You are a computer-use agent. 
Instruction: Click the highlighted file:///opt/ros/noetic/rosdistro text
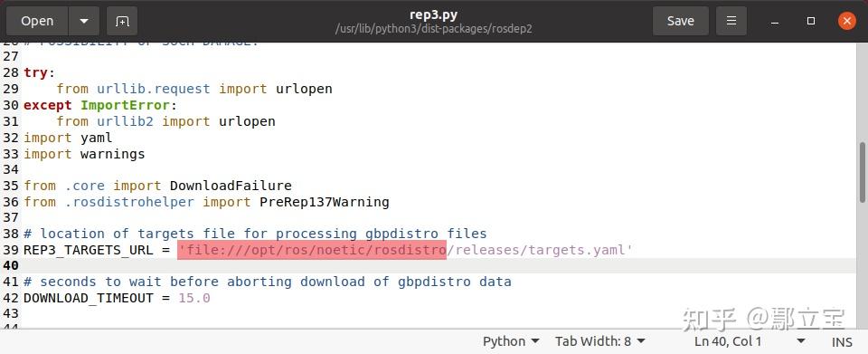click(x=312, y=250)
